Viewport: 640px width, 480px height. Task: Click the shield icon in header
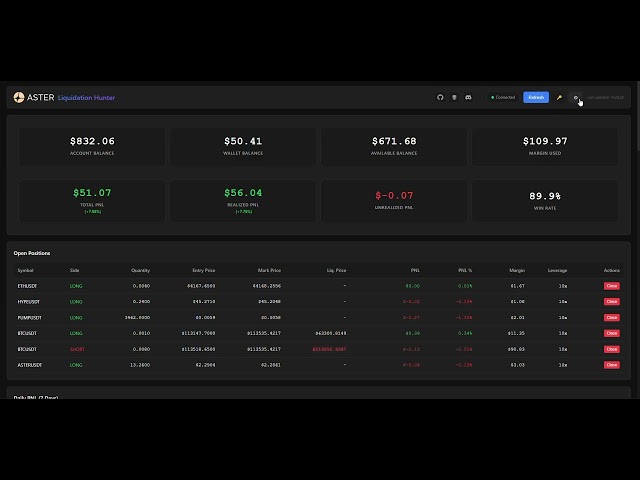tap(454, 98)
